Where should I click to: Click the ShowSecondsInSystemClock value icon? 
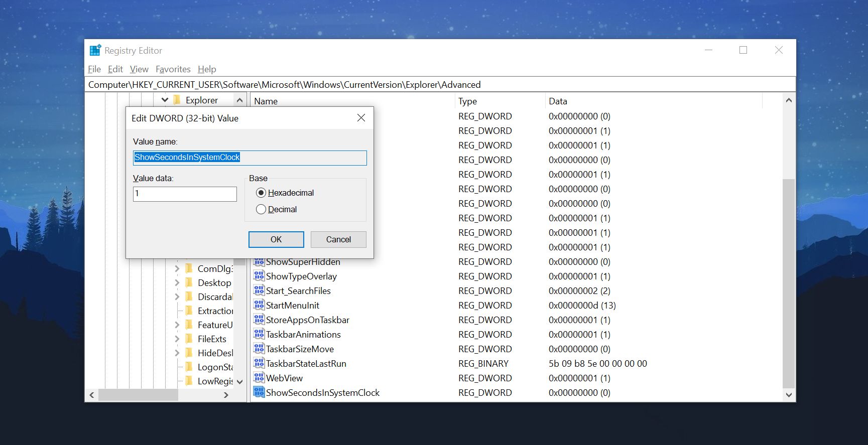[259, 392]
